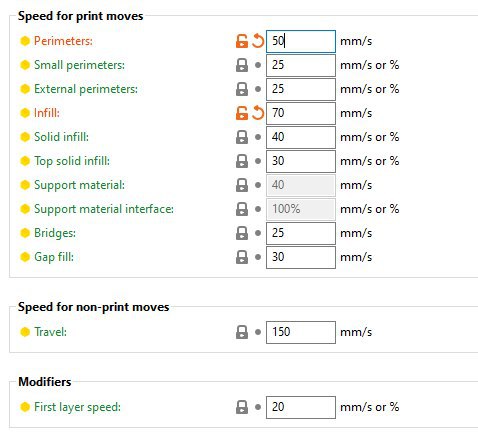Click the lock icon for Solid infill
The width and height of the screenshot is (478, 440).
[x=242, y=137]
